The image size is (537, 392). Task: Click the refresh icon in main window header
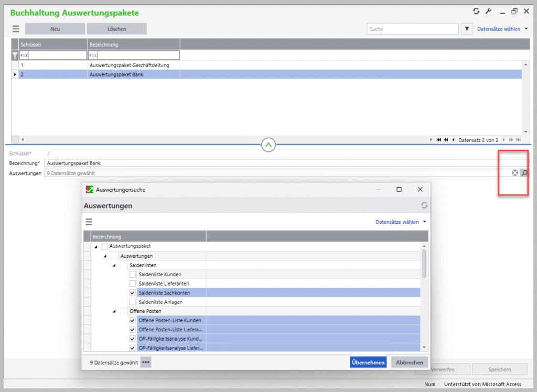[476, 12]
